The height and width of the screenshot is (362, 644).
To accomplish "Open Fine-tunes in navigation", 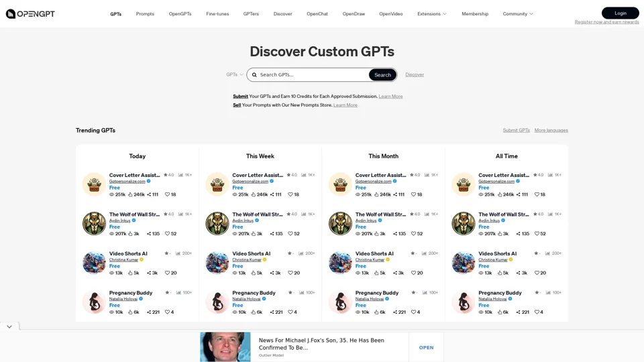I will 217,14.
